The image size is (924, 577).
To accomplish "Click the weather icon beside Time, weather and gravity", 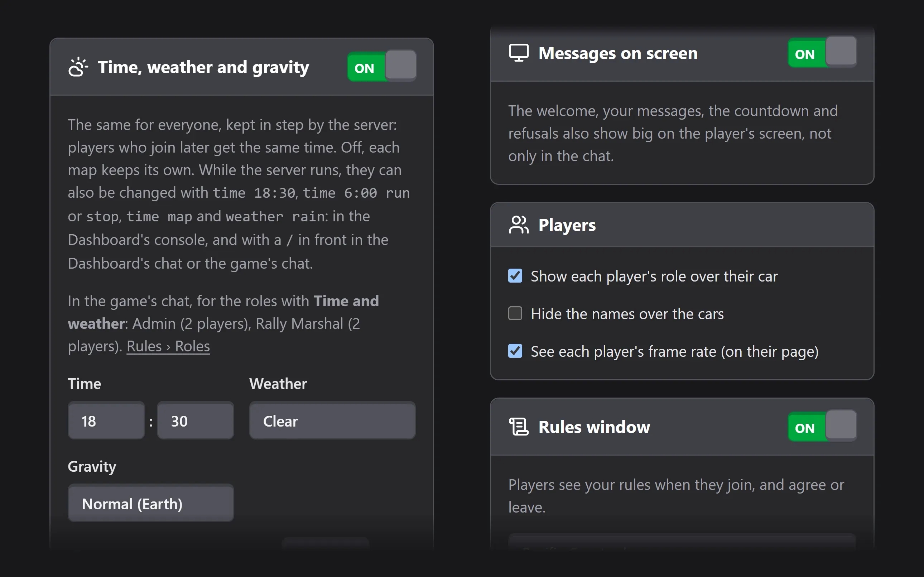I will pyautogui.click(x=78, y=67).
